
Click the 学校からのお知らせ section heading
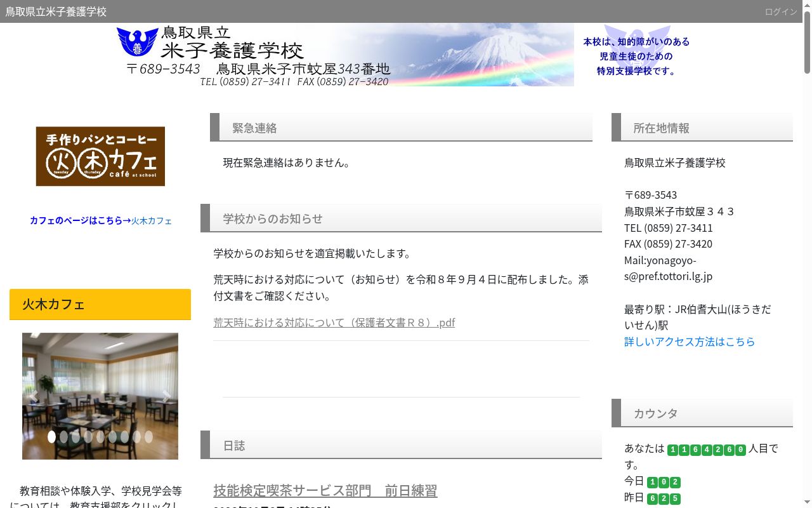point(401,218)
